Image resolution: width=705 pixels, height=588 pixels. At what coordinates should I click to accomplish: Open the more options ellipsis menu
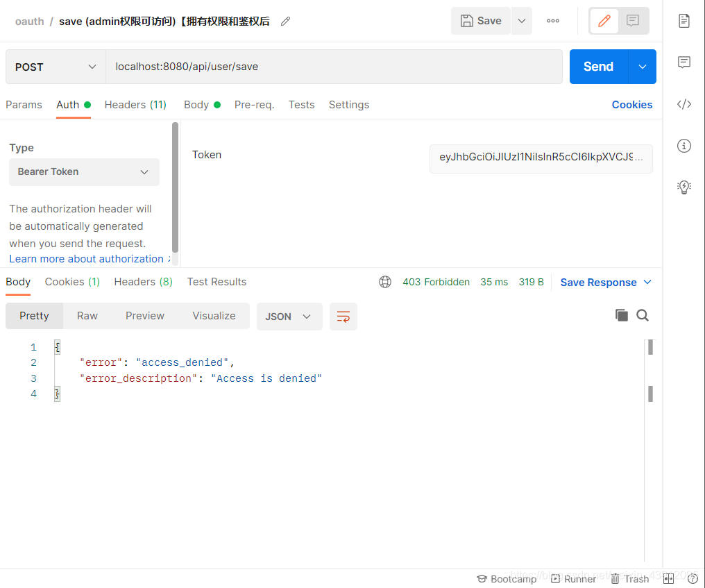[x=552, y=21]
